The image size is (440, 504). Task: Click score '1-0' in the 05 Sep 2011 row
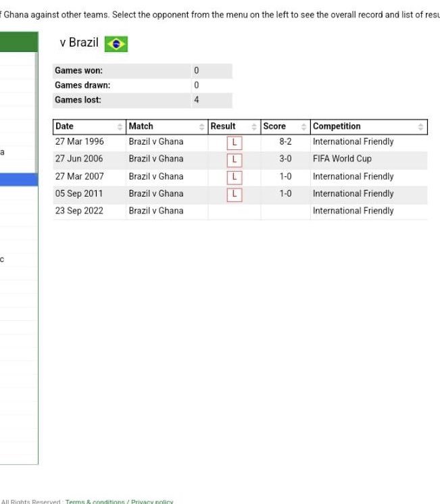(285, 193)
